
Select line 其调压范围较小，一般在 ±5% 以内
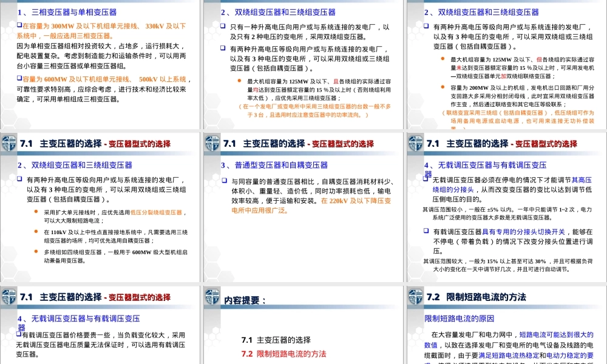tap(507, 213)
